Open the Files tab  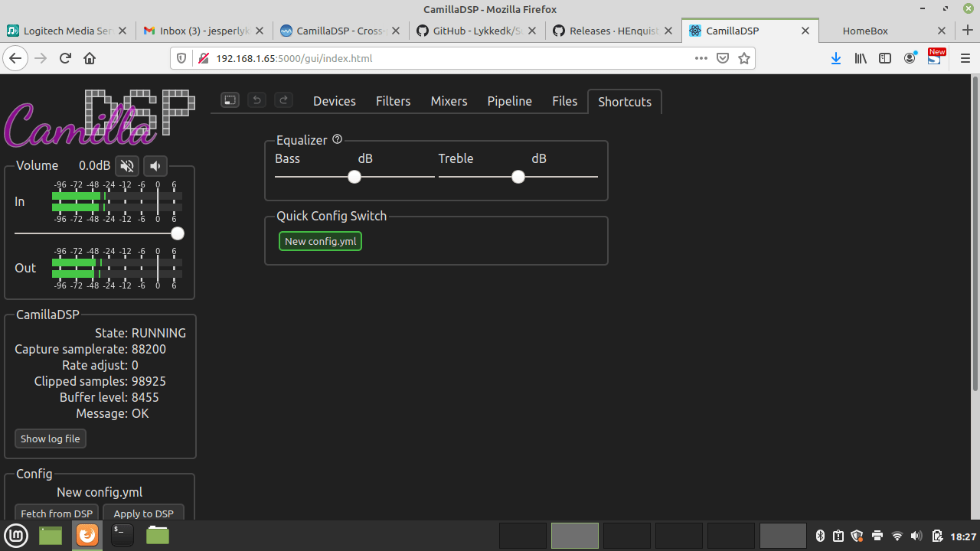(565, 101)
